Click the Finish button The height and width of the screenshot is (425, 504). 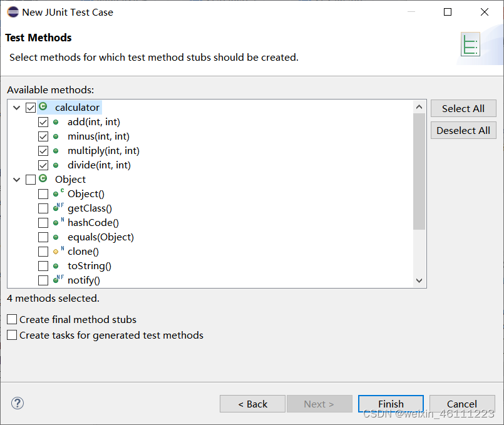(x=391, y=404)
